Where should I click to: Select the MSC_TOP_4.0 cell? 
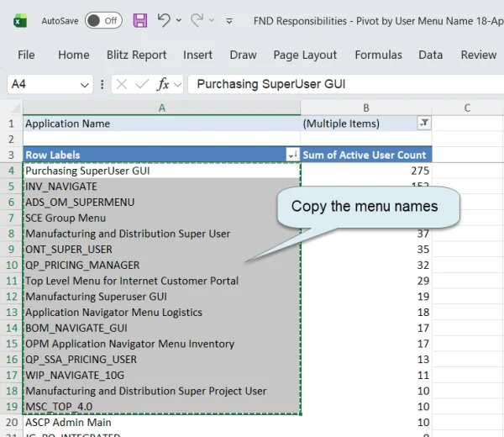point(161,407)
